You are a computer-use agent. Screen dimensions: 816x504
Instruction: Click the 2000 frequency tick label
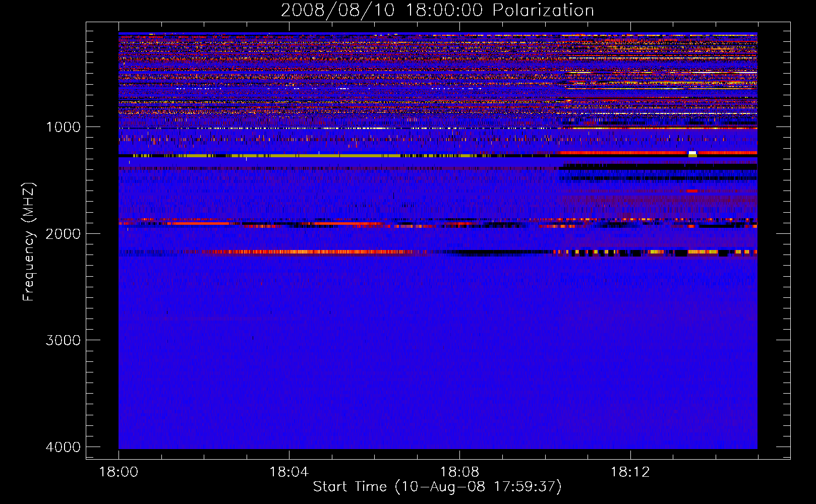63,234
